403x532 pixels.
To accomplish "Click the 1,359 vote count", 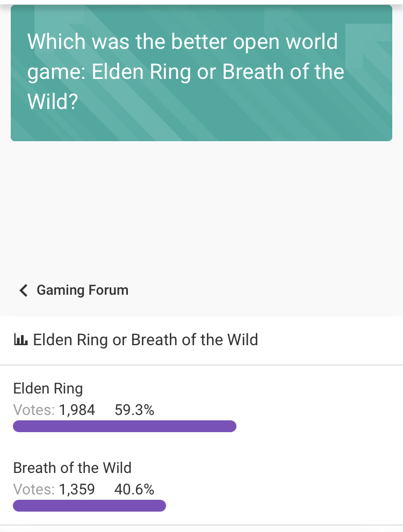I will tap(77, 490).
